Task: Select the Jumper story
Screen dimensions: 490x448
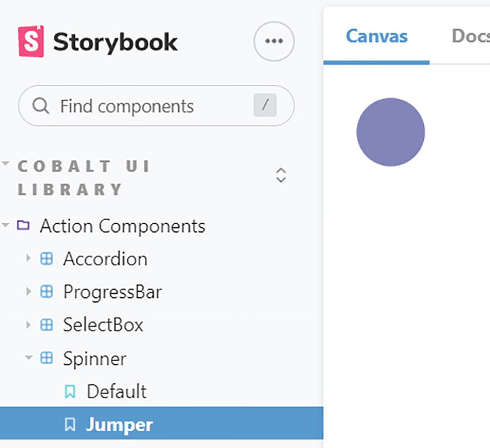Action: tap(119, 425)
